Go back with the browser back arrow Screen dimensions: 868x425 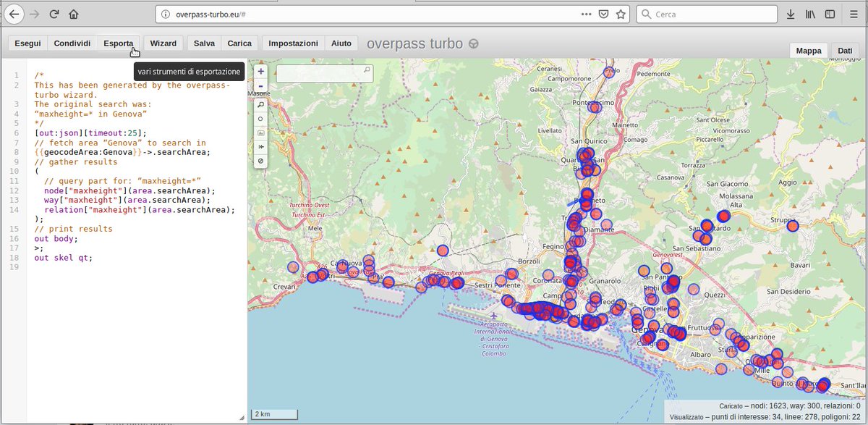pos(14,14)
